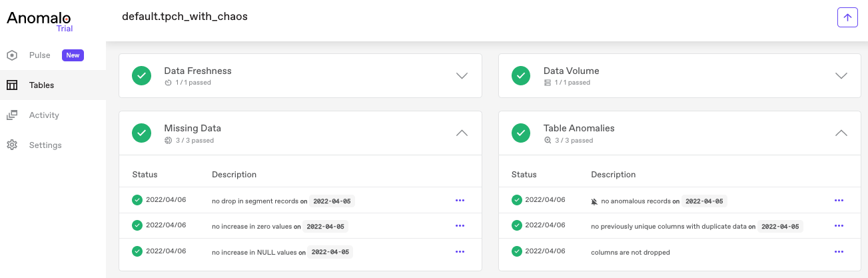Click the Data Volume heading
Image resolution: width=868 pixels, height=278 pixels.
[572, 71]
